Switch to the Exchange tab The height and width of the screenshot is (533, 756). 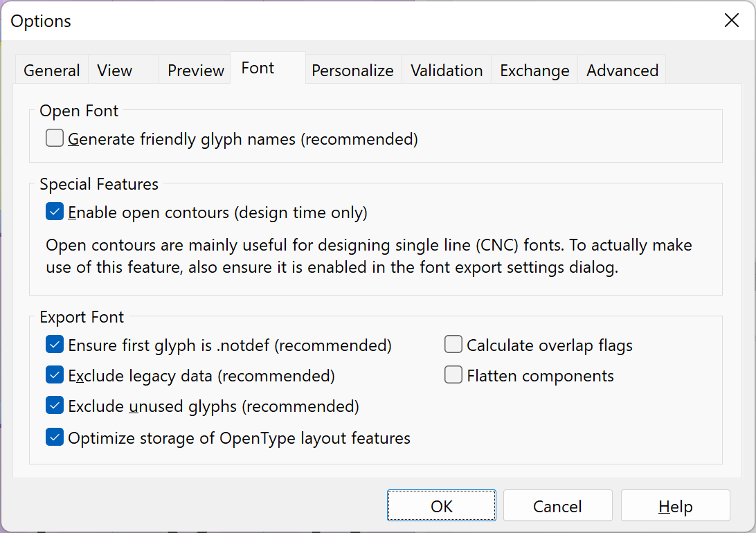click(534, 71)
